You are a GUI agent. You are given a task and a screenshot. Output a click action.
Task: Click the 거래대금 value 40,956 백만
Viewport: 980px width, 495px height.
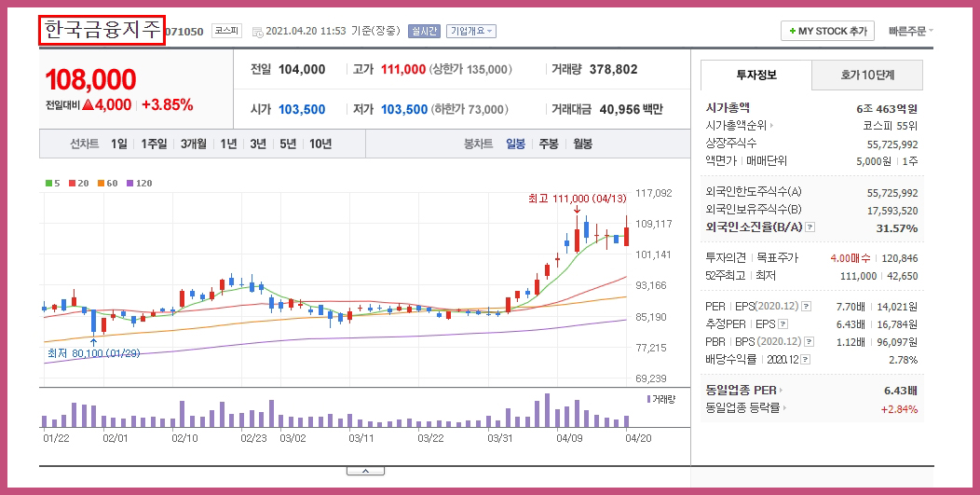632,109
